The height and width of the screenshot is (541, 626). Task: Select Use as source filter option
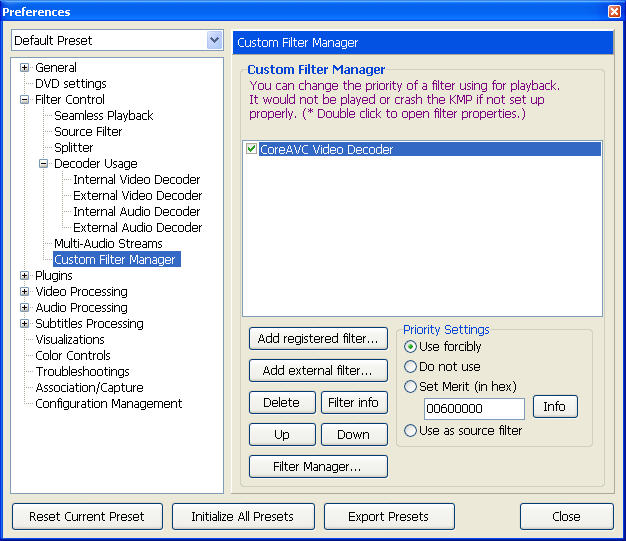tap(410, 431)
